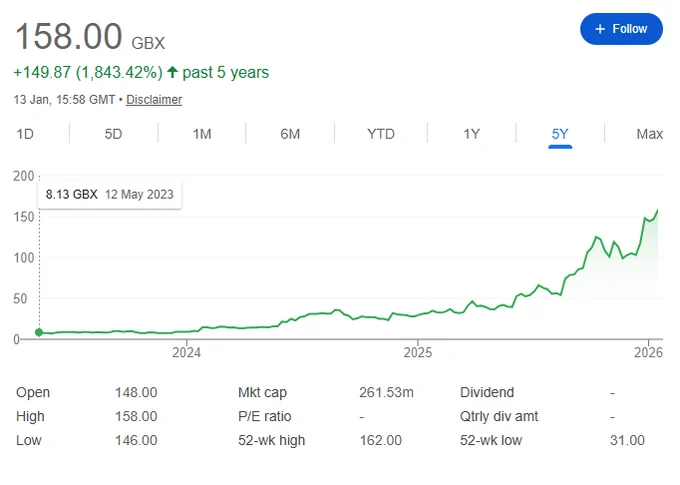Click the plus icon in Follow button
The height and width of the screenshot is (485, 680).
tap(600, 29)
